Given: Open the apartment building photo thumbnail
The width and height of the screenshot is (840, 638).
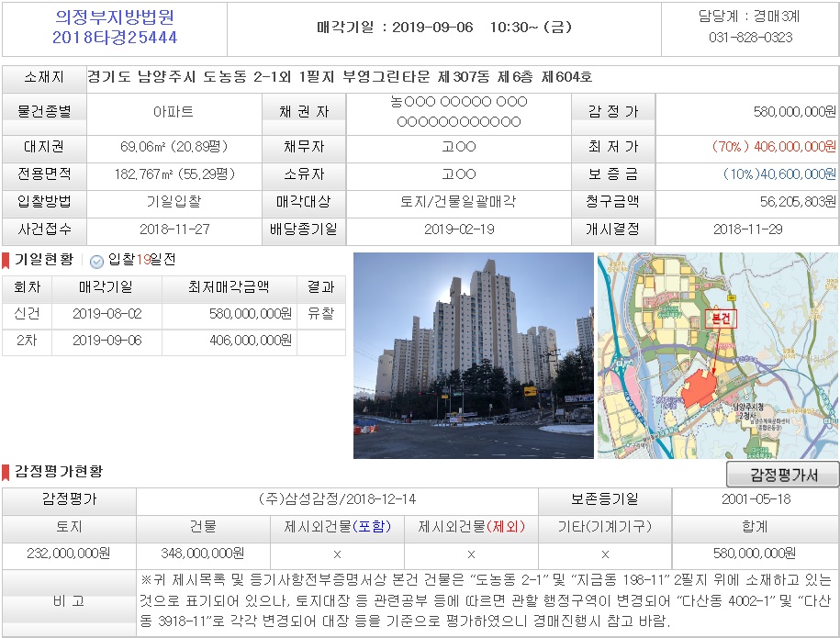Looking at the screenshot, I should click(x=474, y=355).
